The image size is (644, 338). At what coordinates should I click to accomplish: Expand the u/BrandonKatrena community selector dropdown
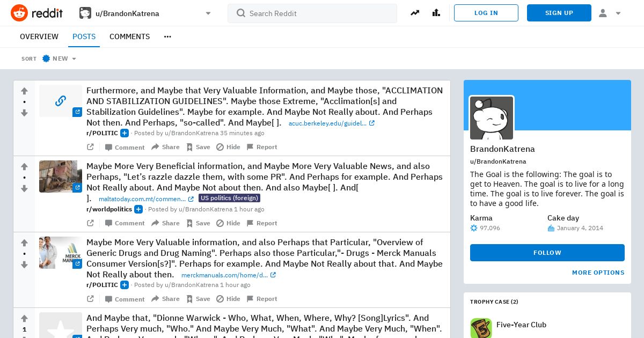(145, 13)
